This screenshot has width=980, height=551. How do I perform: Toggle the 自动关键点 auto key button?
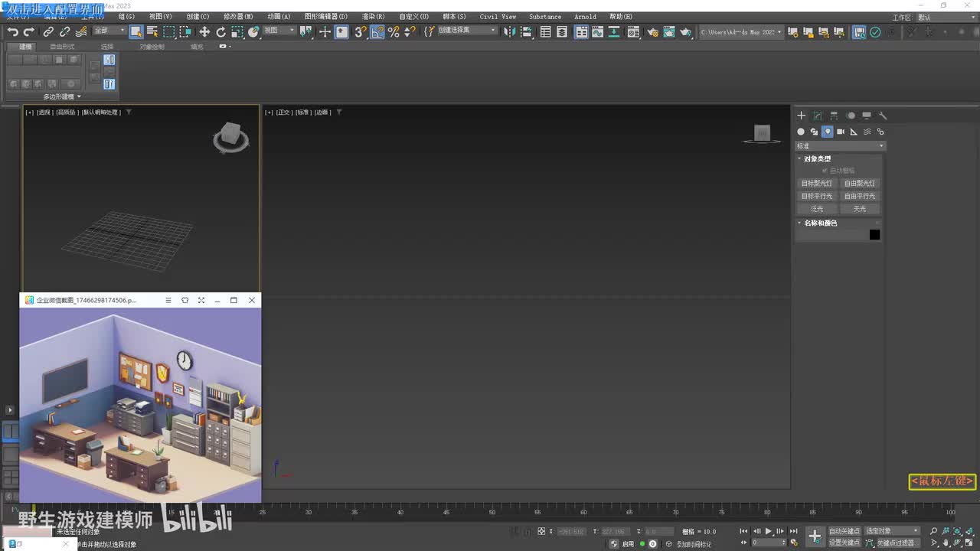tap(844, 530)
